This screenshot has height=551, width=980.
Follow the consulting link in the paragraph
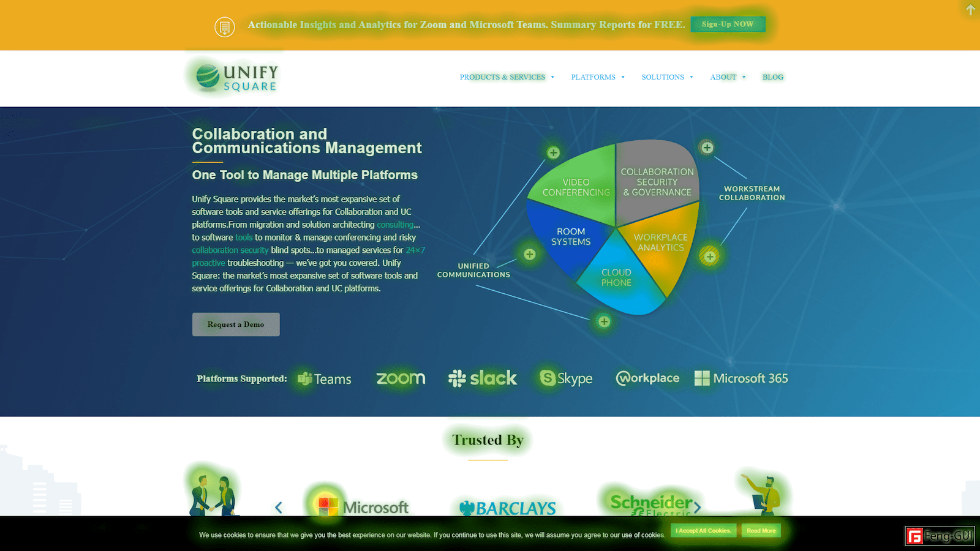[395, 225]
